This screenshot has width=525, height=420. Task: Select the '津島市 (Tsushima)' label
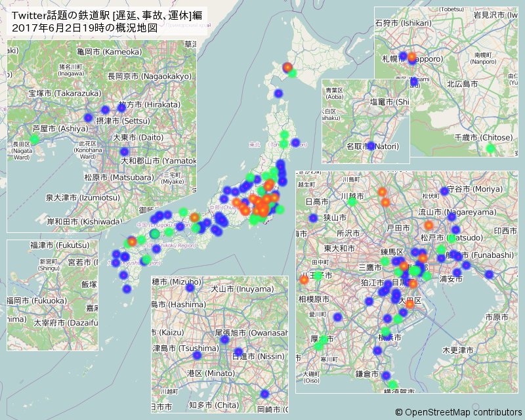coord(186,348)
